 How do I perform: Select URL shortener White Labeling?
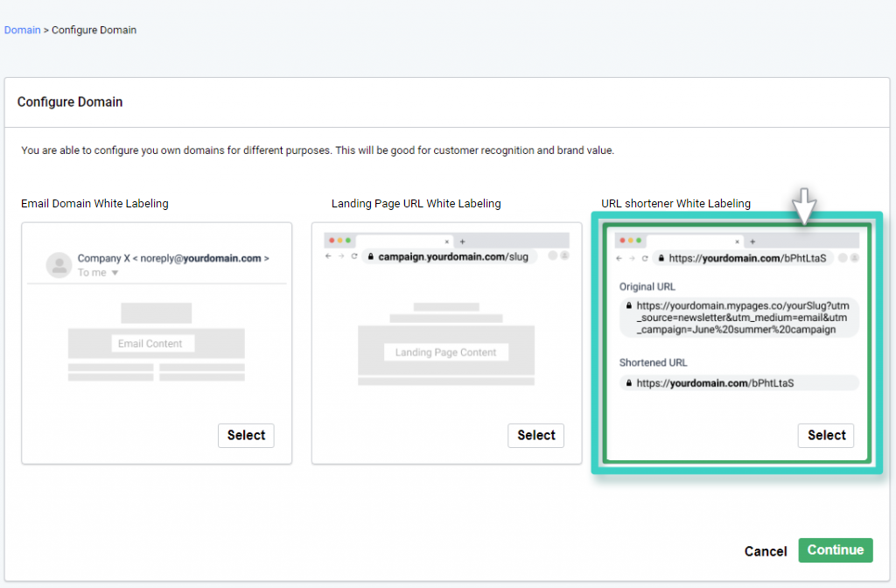point(825,435)
